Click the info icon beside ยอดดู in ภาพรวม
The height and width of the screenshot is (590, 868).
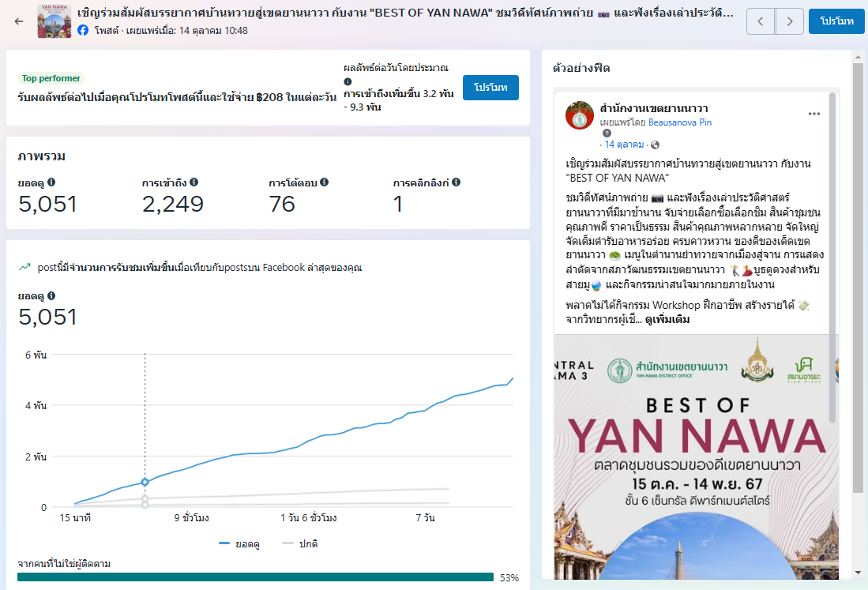point(51,182)
